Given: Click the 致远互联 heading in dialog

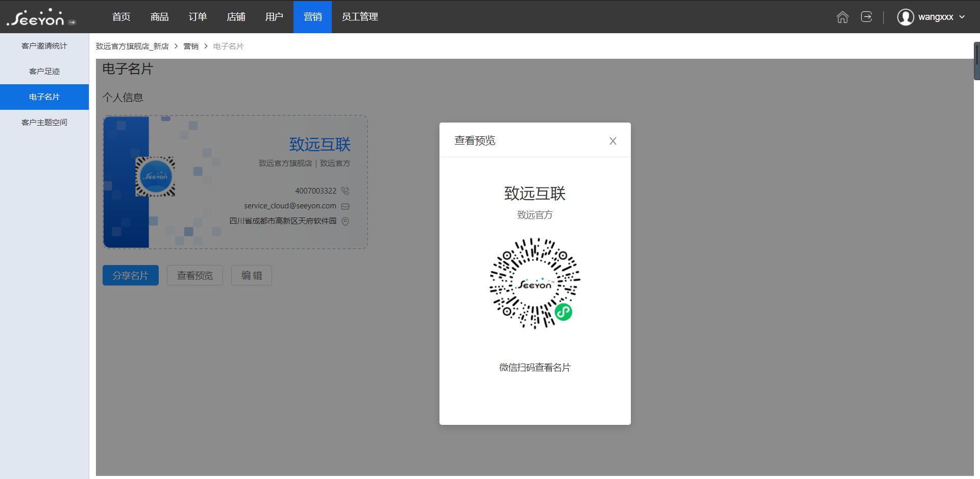Looking at the screenshot, I should click(x=535, y=194).
